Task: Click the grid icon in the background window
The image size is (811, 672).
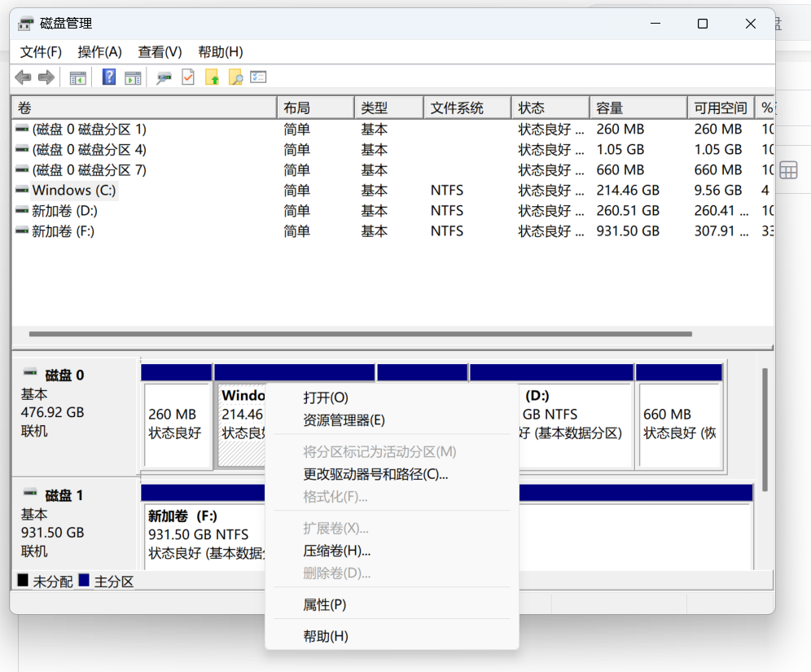Action: tap(788, 170)
